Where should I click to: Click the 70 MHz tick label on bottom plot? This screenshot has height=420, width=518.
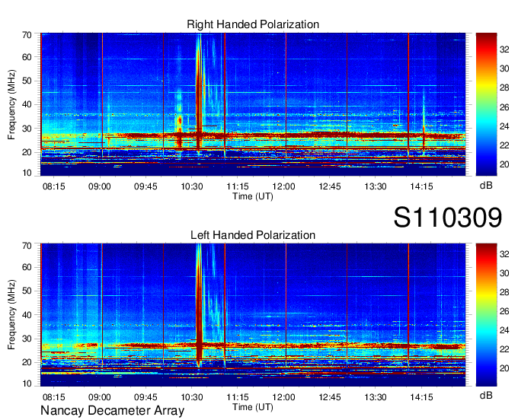tap(27, 246)
